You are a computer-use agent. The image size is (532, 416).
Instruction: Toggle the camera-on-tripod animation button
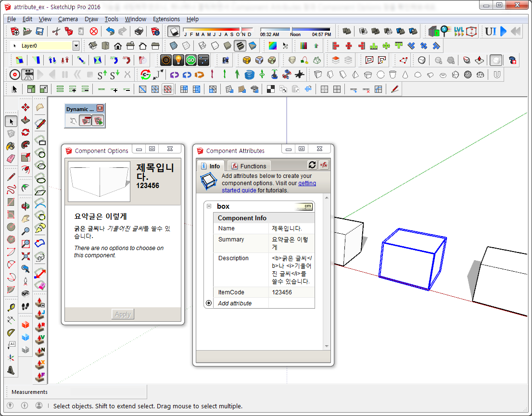[27, 75]
